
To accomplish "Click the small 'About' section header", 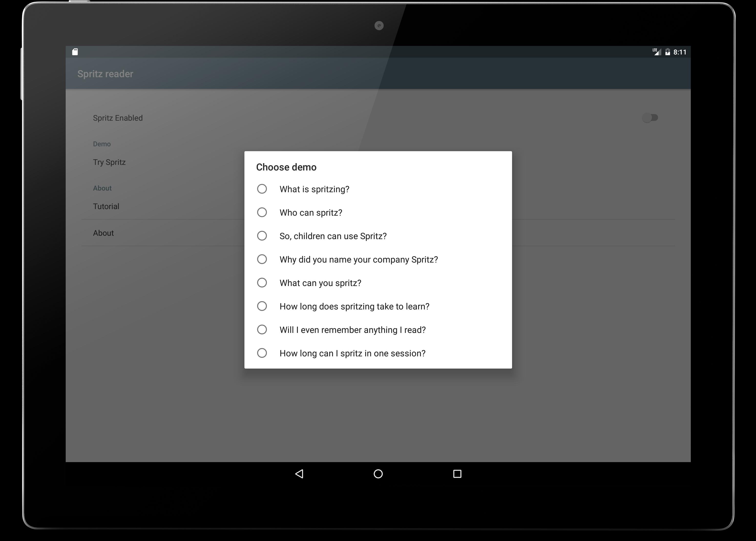I will [102, 188].
